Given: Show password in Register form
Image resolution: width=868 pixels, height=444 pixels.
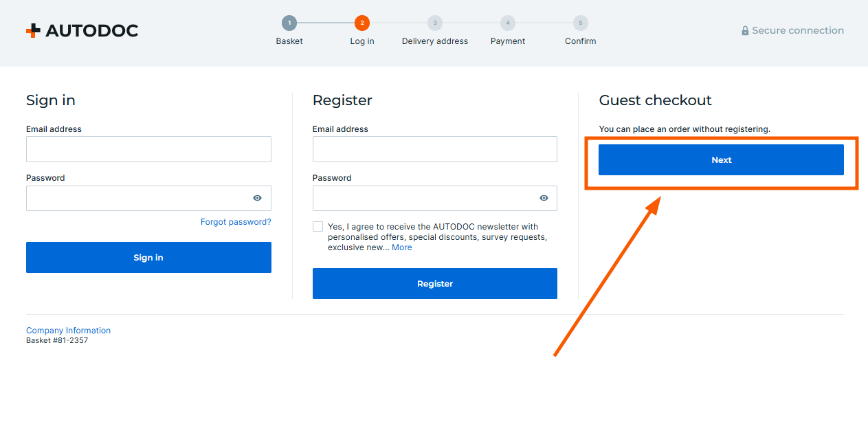Looking at the screenshot, I should 544,198.
